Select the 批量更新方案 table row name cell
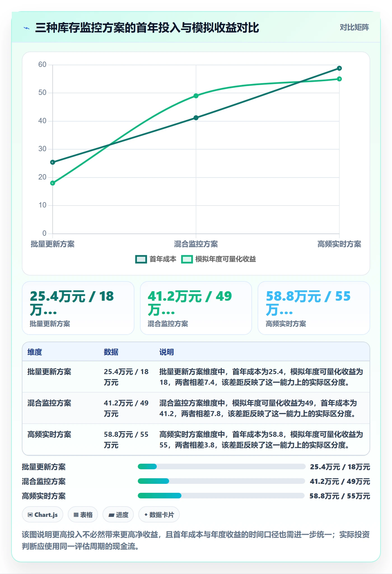The image size is (392, 574). tap(49, 372)
